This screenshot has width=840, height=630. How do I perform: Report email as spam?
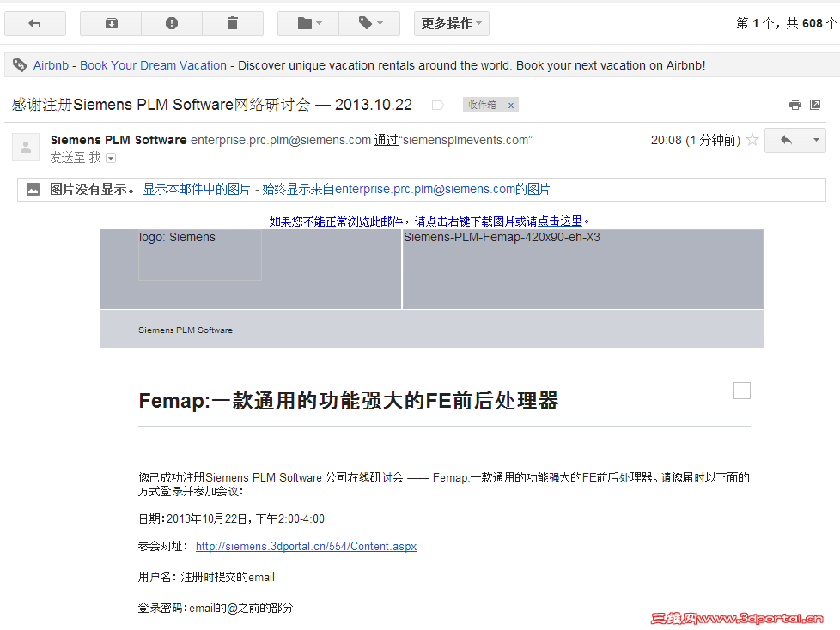click(x=172, y=23)
